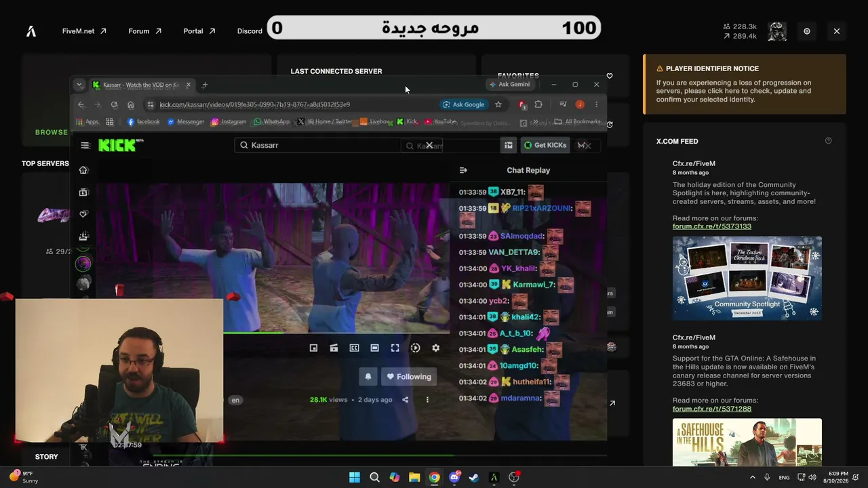Share the Kick VOD

[x=405, y=400]
